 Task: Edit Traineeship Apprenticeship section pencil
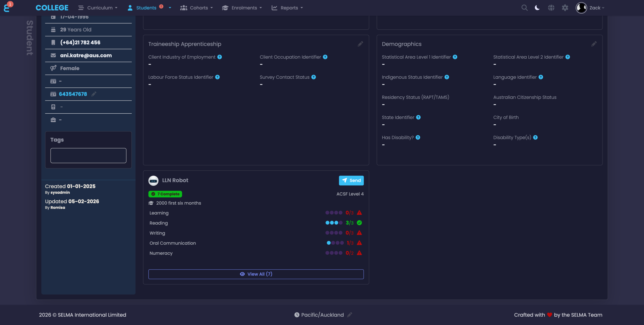point(360,44)
